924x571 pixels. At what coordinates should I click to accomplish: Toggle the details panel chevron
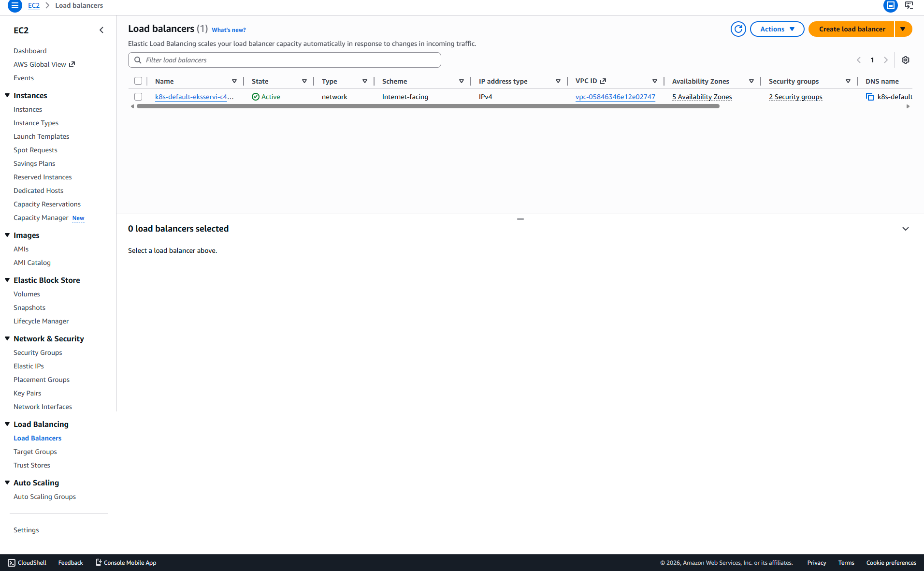click(906, 229)
